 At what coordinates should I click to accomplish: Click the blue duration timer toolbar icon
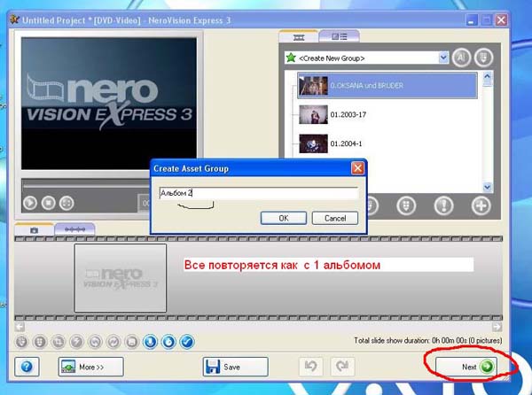click(x=168, y=342)
